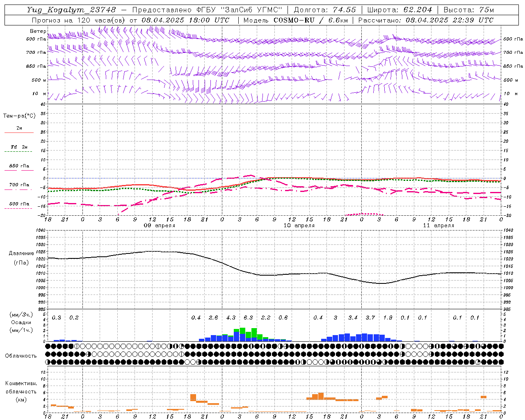The width and height of the screenshot is (525, 420).
Task: Click the (гПа) unit label under Давление
Action: click(21, 262)
